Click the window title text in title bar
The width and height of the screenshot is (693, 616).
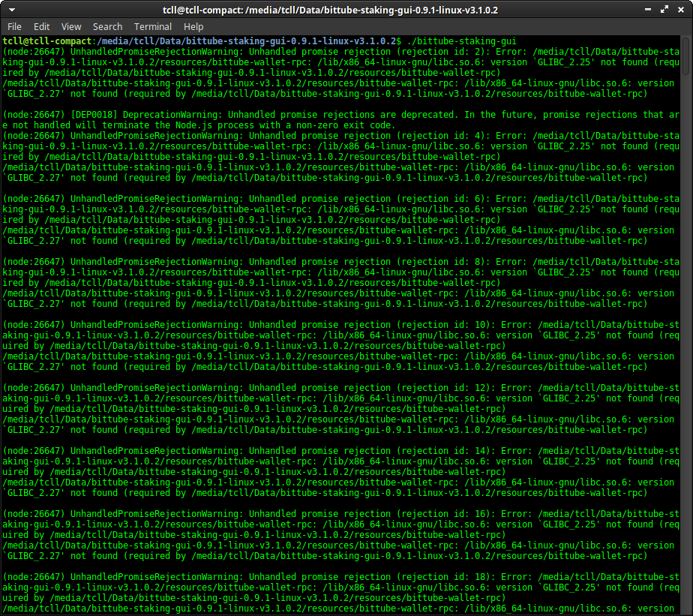click(330, 10)
